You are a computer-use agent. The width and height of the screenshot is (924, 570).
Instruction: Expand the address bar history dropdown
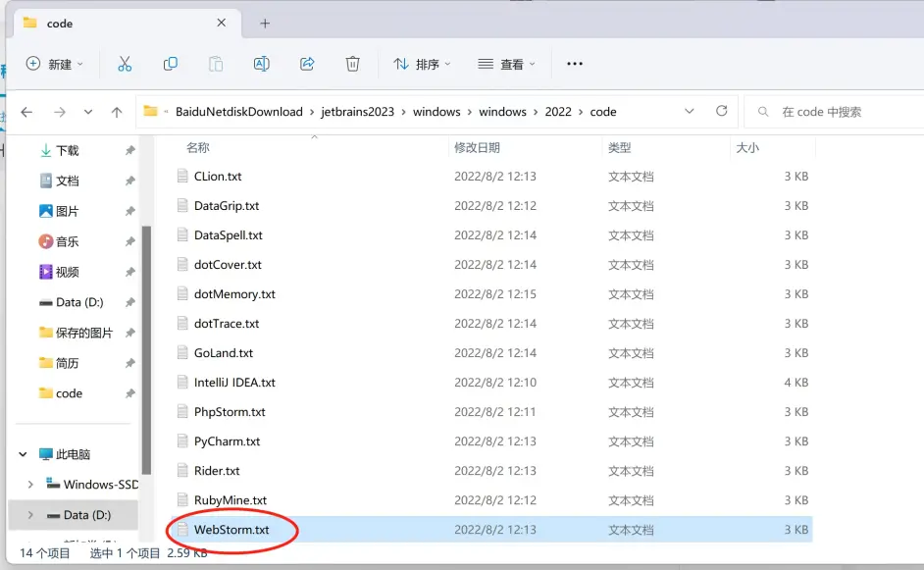pos(689,112)
